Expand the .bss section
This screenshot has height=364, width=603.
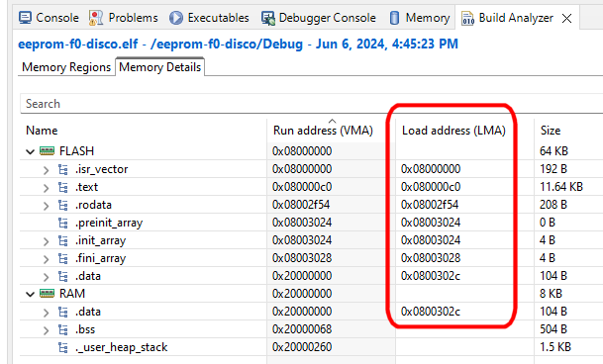46,329
